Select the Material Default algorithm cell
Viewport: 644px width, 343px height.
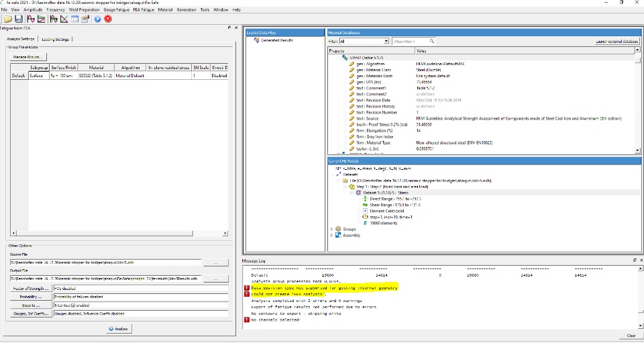pyautogui.click(x=129, y=76)
